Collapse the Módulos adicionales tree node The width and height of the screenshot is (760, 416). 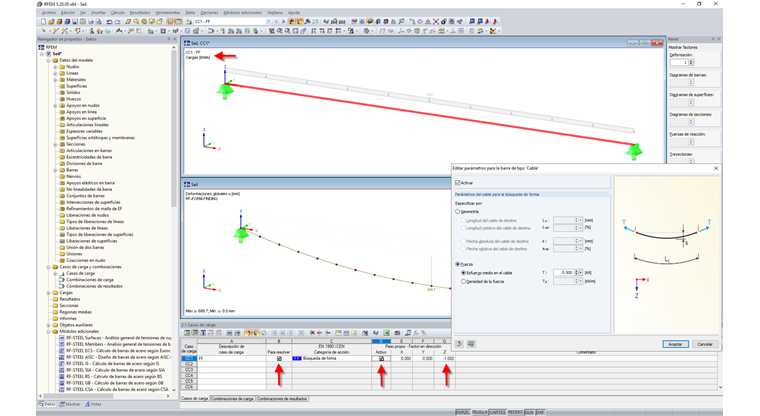point(48,331)
